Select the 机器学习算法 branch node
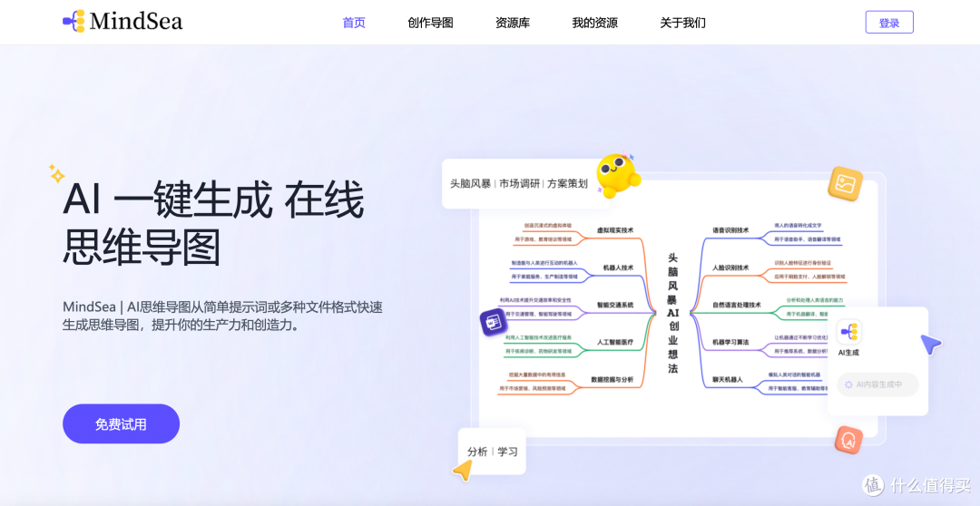Viewport: 980px width, 506px height. (730, 343)
